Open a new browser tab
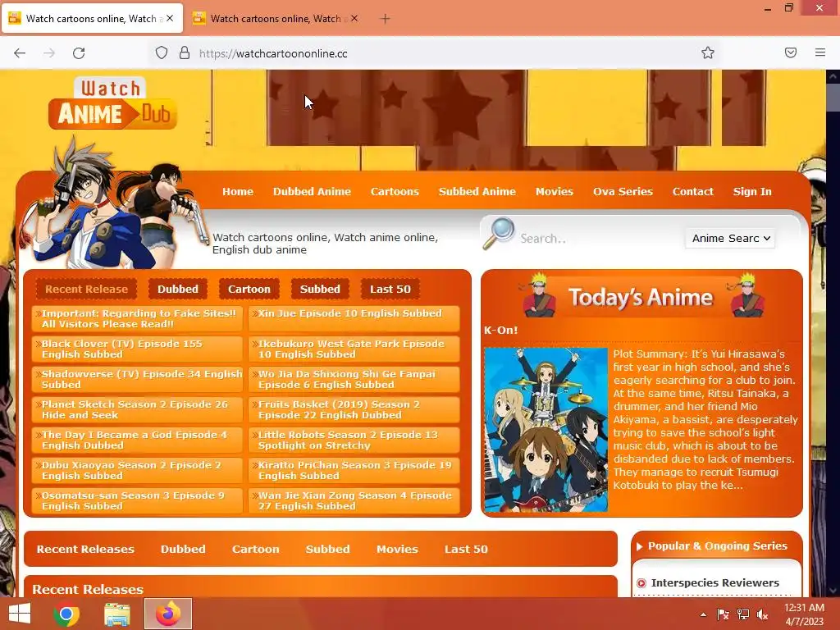The image size is (840, 630). pyautogui.click(x=385, y=19)
